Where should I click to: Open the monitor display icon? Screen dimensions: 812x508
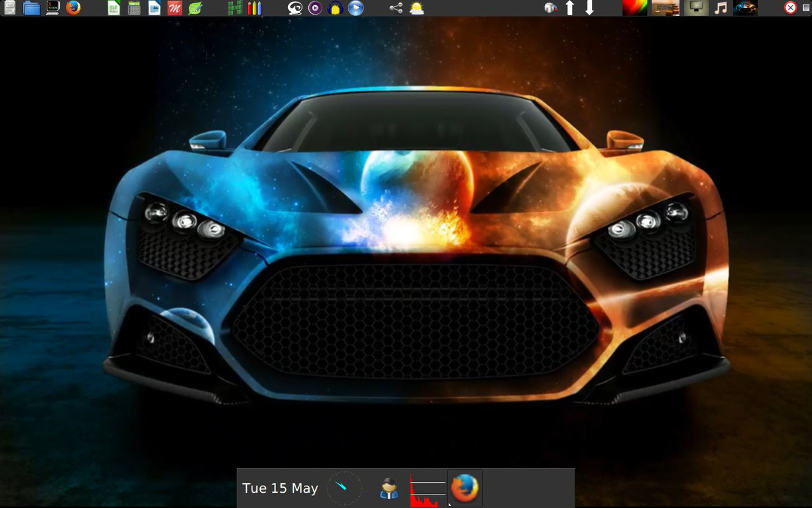click(697, 8)
